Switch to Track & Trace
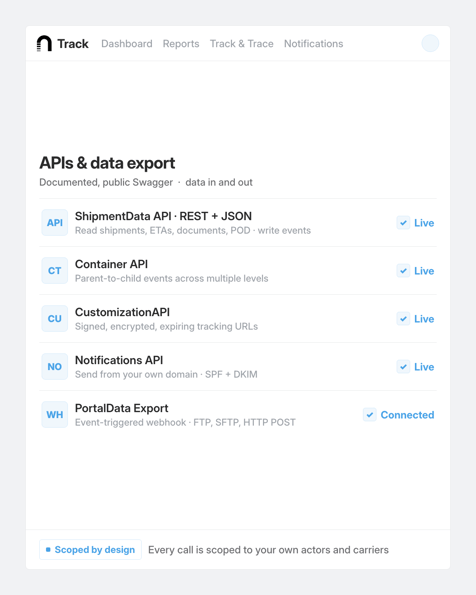Viewport: 476px width, 595px height. [242, 44]
